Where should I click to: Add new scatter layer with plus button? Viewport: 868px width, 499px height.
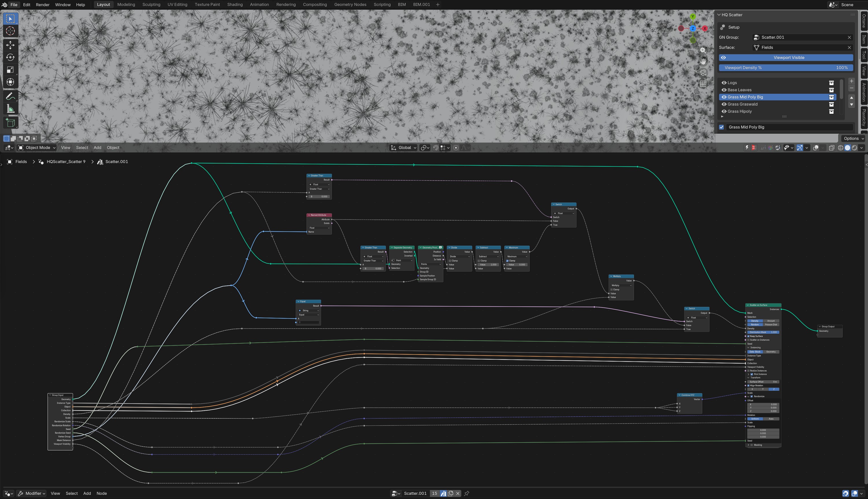[x=852, y=81]
